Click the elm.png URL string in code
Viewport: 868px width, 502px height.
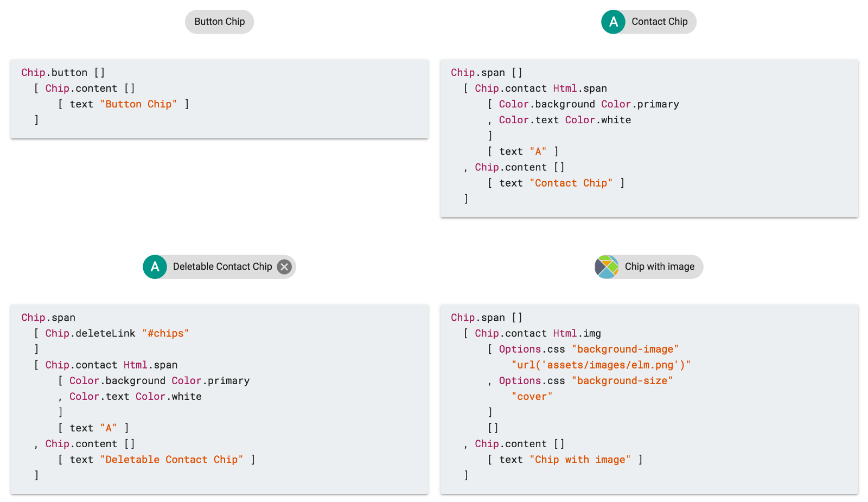point(601,365)
